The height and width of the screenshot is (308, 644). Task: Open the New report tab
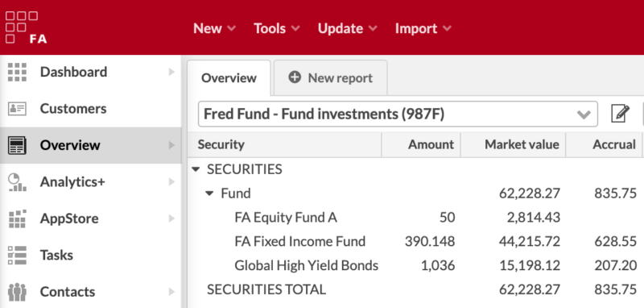(331, 77)
